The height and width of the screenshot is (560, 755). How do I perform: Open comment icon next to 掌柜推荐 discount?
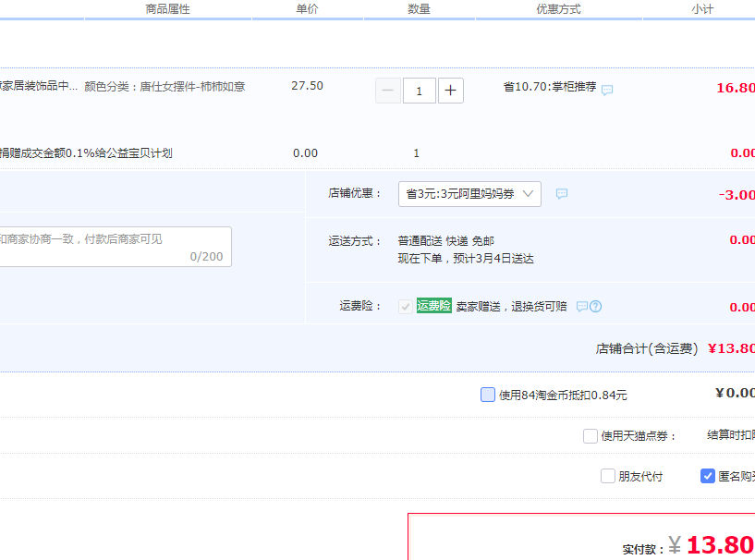pyautogui.click(x=607, y=90)
